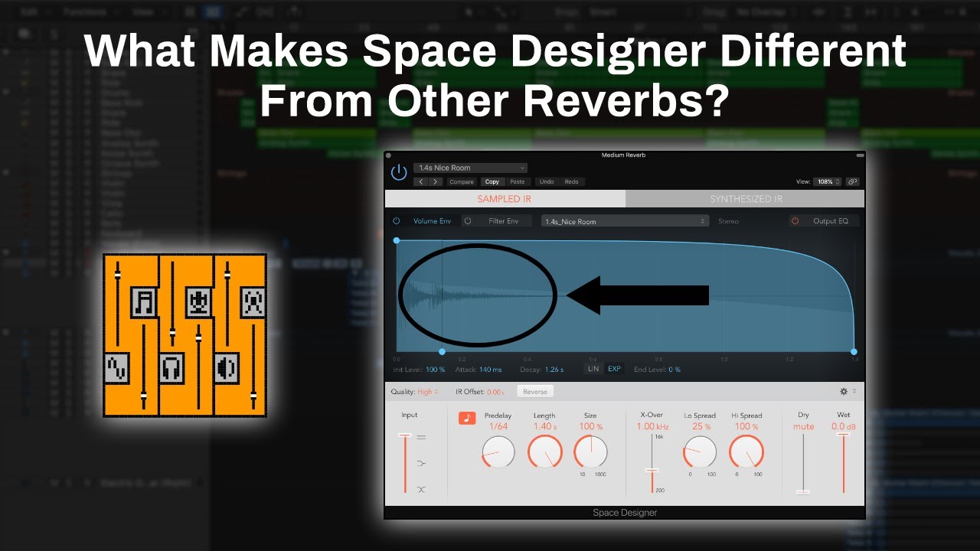The height and width of the screenshot is (551, 980).
Task: Go to the previous preset arrow
Action: coord(421,182)
